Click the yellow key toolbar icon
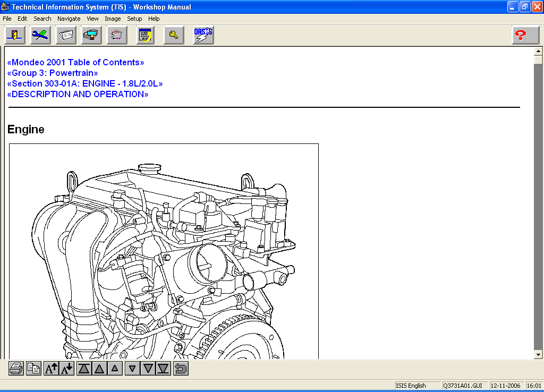The height and width of the screenshot is (392, 544). click(174, 35)
